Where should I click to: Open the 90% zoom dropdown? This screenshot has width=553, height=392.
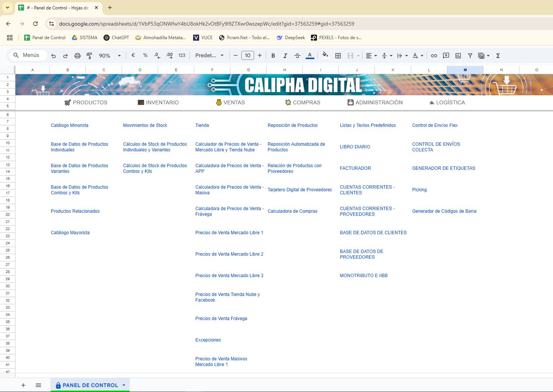click(110, 56)
